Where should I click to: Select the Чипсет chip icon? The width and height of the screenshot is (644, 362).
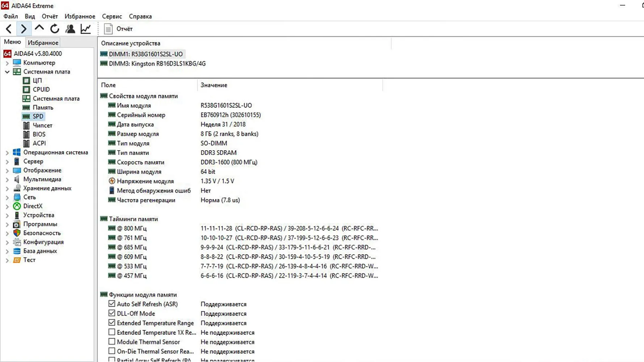coord(26,125)
